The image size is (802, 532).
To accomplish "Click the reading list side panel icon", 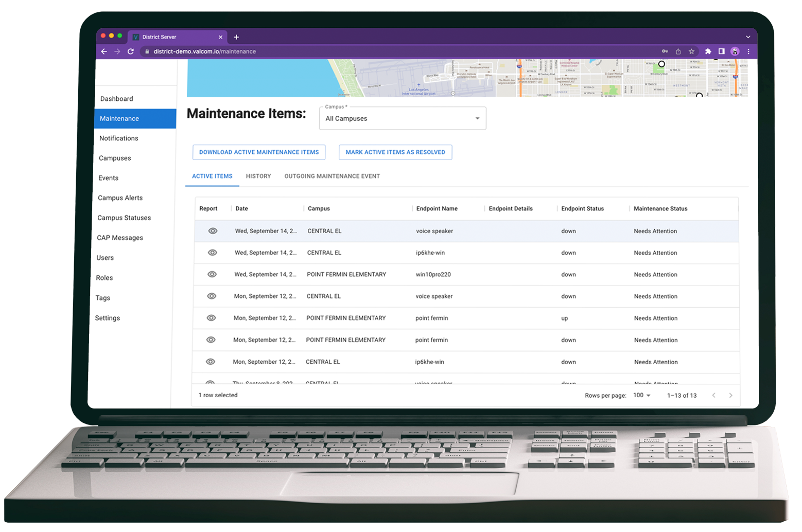I will point(722,51).
